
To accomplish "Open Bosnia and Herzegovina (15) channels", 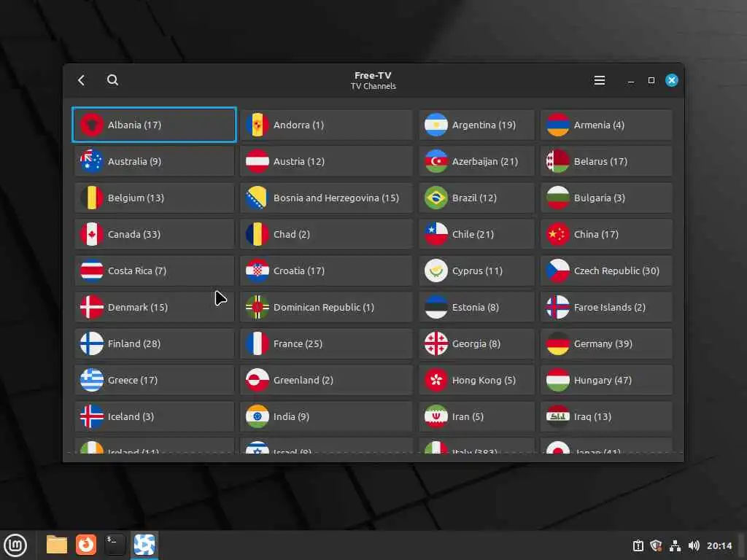I will click(326, 198).
